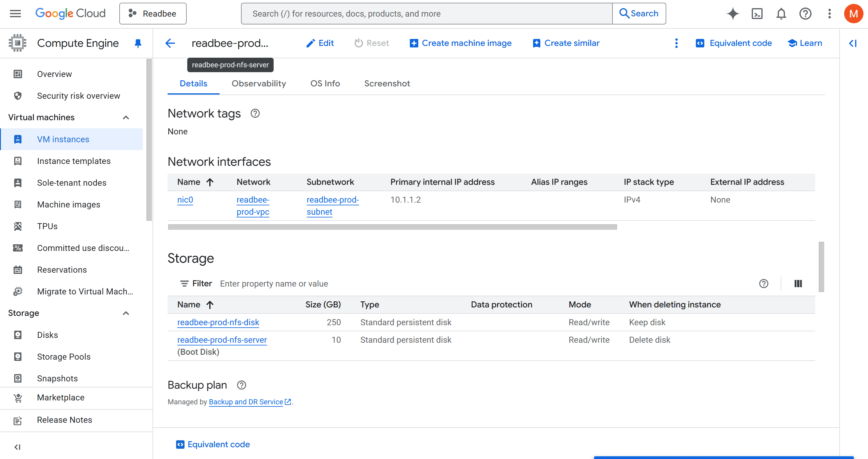Switch to the Observability tab
Image resolution: width=868 pixels, height=459 pixels.
click(x=259, y=84)
